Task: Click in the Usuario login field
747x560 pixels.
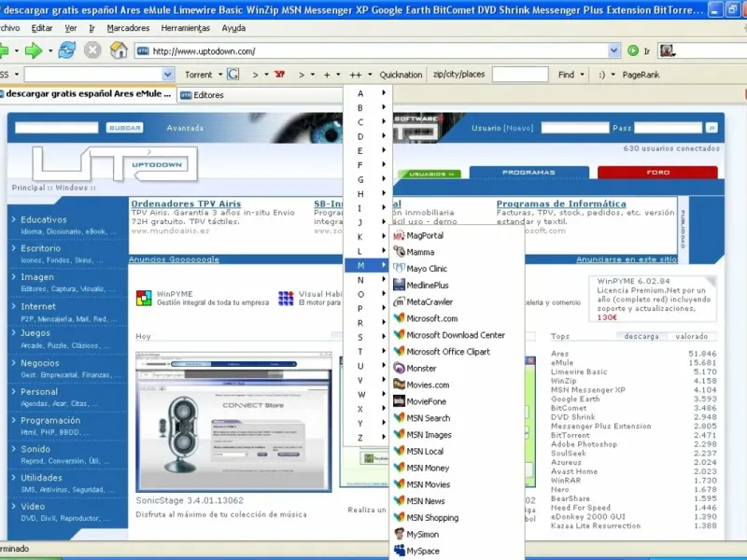Action: [x=575, y=128]
